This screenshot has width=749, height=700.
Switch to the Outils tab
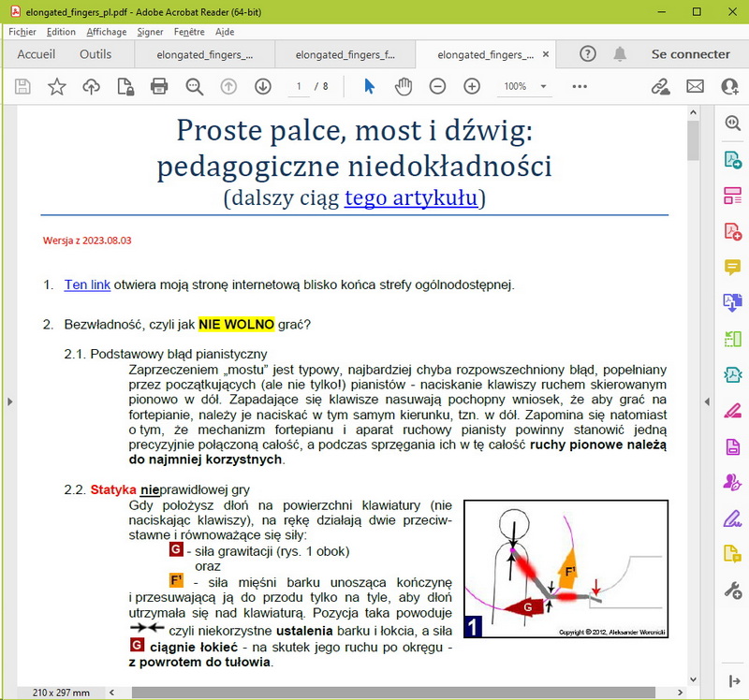click(95, 54)
